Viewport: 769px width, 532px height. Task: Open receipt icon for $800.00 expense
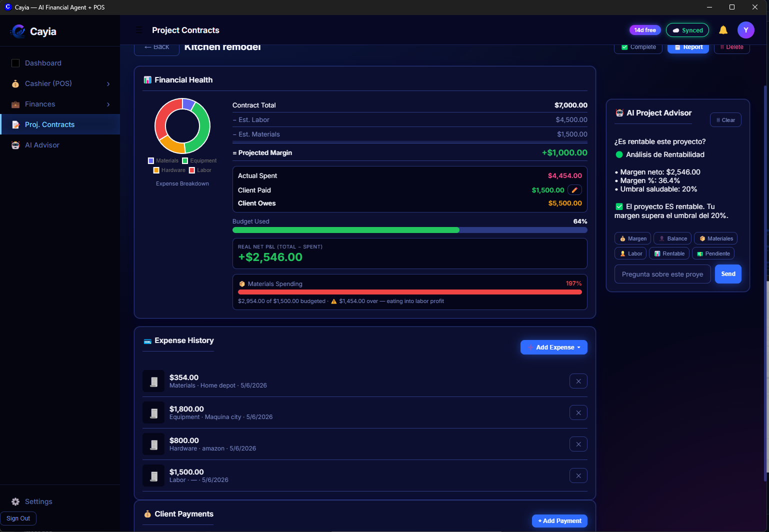click(153, 444)
